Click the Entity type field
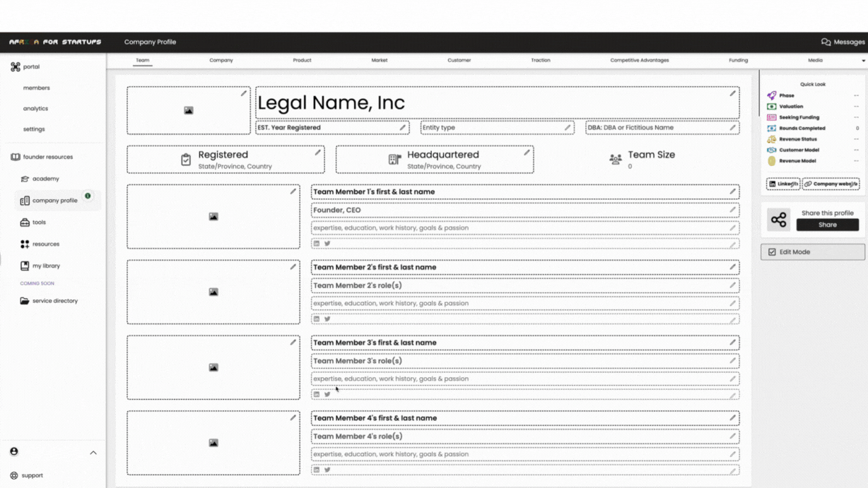The width and height of the screenshot is (868, 488). [496, 128]
